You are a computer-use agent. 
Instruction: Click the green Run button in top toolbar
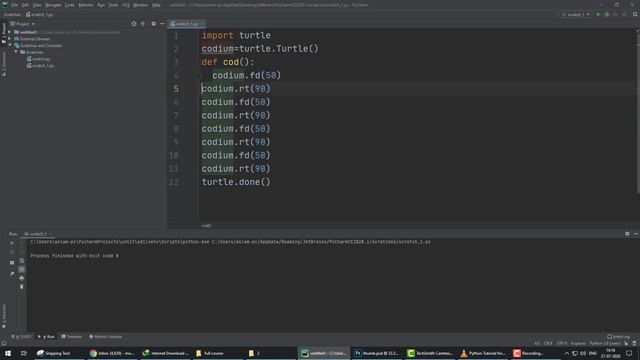pyautogui.click(x=598, y=14)
